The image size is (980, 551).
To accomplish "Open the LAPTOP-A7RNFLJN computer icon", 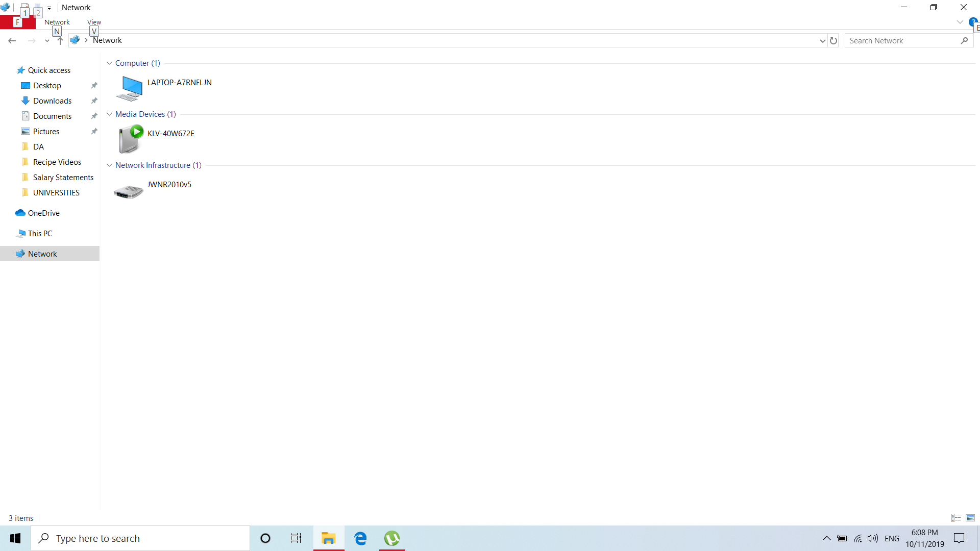I will click(x=130, y=88).
